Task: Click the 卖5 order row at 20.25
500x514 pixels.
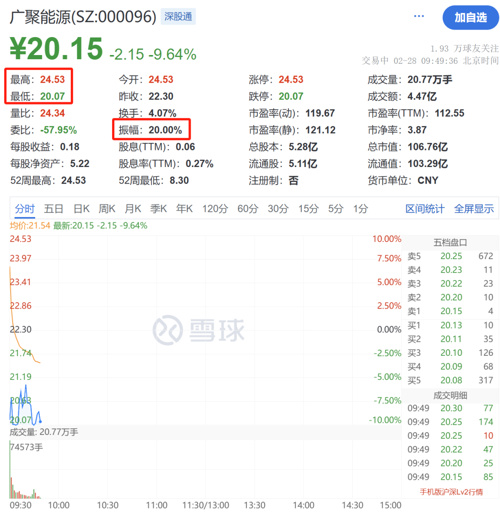Action: (450, 256)
